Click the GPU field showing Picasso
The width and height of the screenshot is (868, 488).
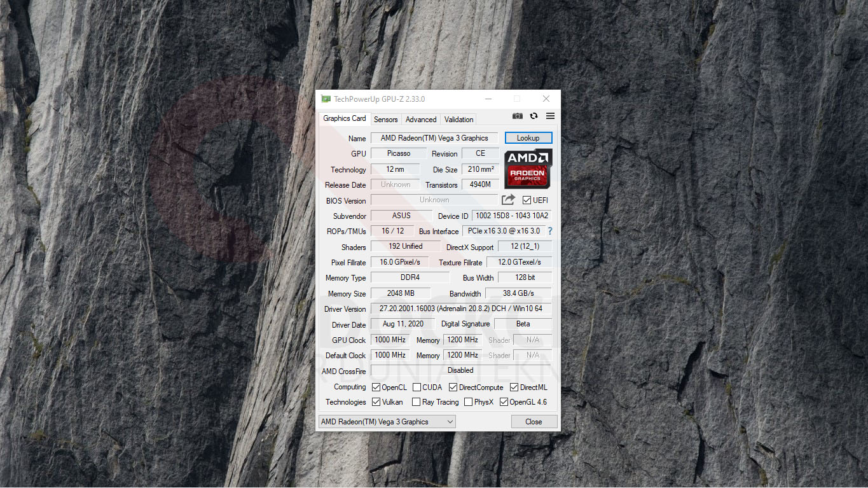tap(399, 153)
